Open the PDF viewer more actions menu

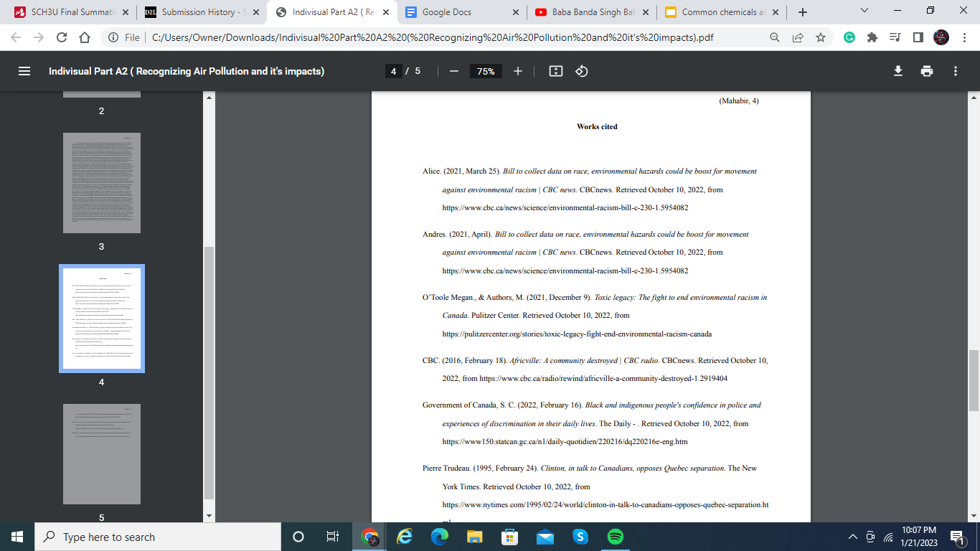(956, 71)
